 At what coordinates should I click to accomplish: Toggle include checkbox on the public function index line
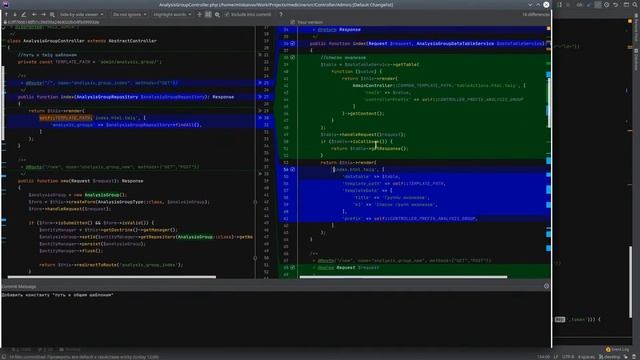[293, 43]
